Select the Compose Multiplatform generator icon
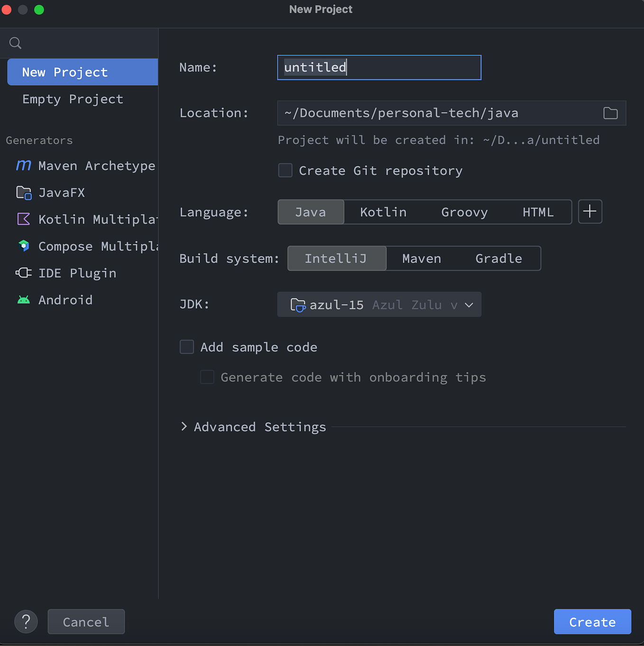 click(x=24, y=246)
